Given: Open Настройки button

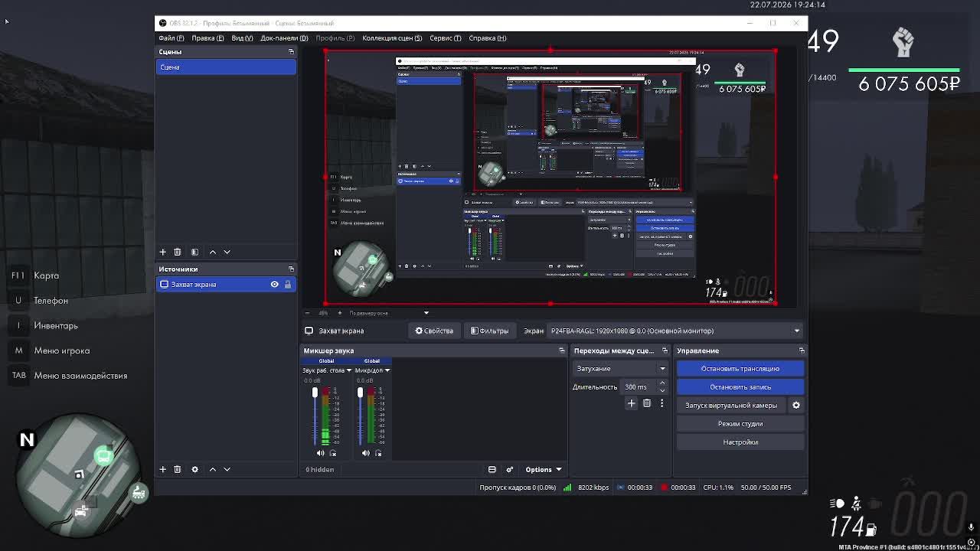Looking at the screenshot, I should (740, 442).
